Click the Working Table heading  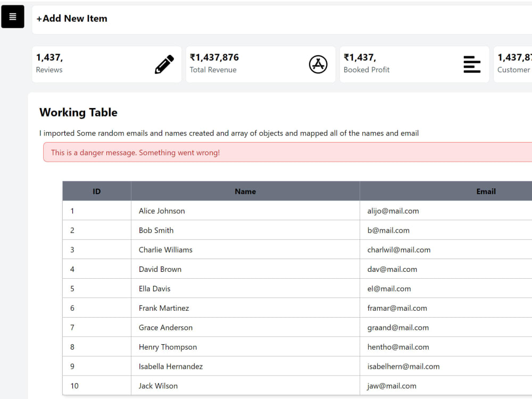(78, 112)
